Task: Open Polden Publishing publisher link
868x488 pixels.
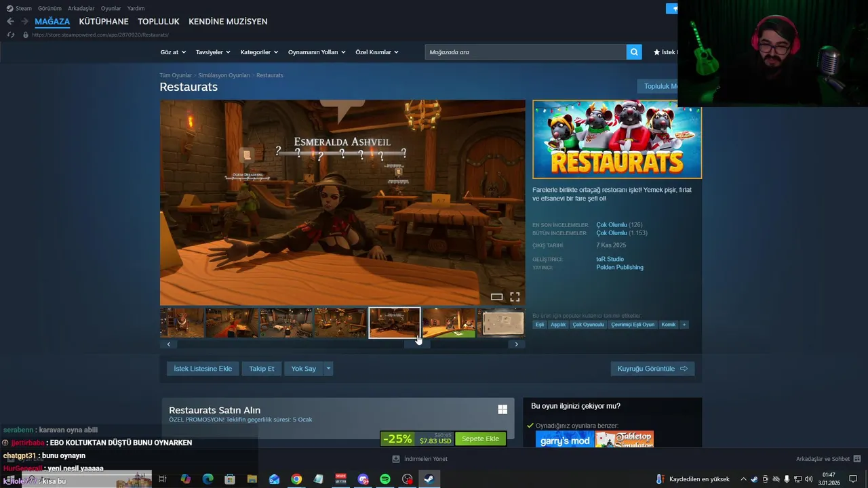Action: click(x=620, y=267)
